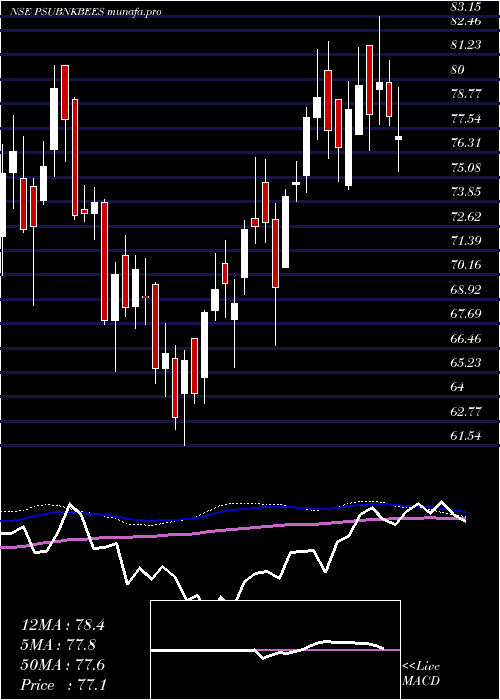The image size is (500, 700).
Task: Click the NSE PSUBNKBEES munafa.pro title text
Action: tap(86, 12)
